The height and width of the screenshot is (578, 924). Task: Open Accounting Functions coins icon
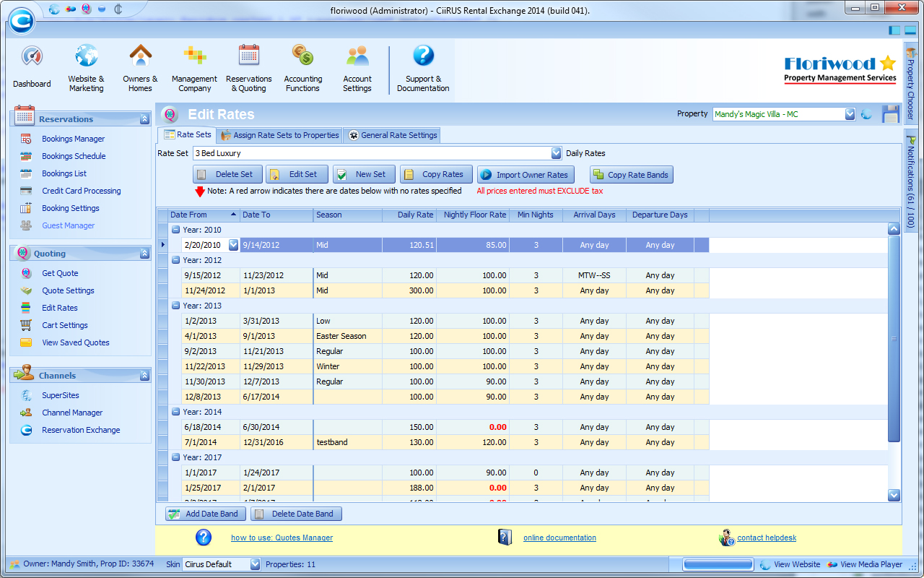point(302,56)
